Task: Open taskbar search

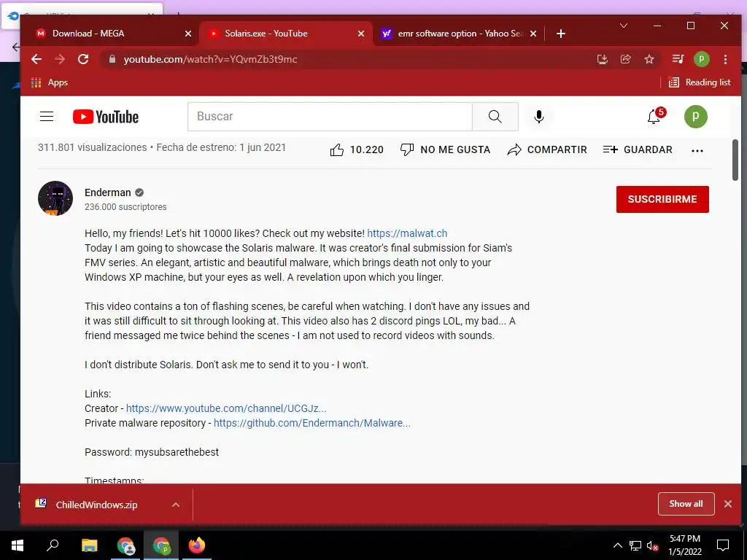Action: click(x=53, y=545)
